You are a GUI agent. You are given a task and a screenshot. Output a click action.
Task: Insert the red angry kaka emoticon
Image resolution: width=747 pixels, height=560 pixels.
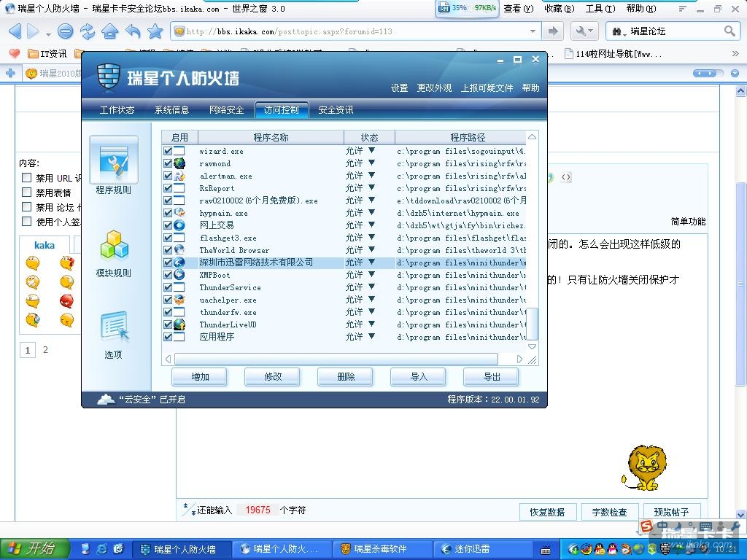click(x=66, y=301)
